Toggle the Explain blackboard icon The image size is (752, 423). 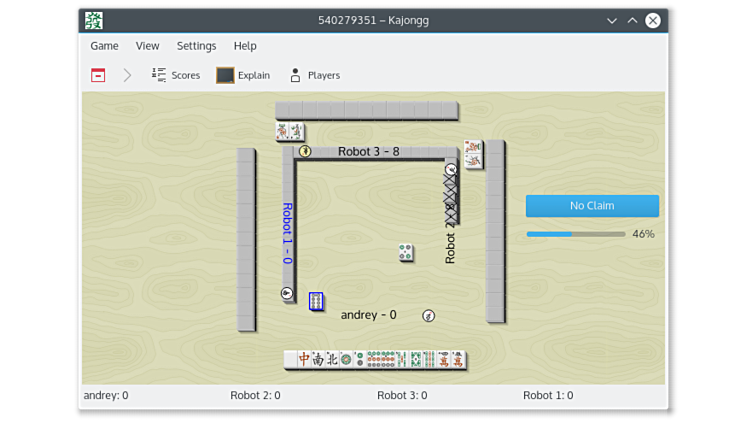pos(226,75)
